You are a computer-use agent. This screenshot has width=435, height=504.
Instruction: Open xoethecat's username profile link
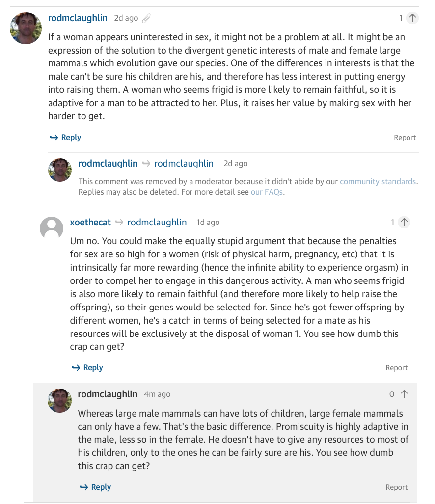tap(90, 222)
